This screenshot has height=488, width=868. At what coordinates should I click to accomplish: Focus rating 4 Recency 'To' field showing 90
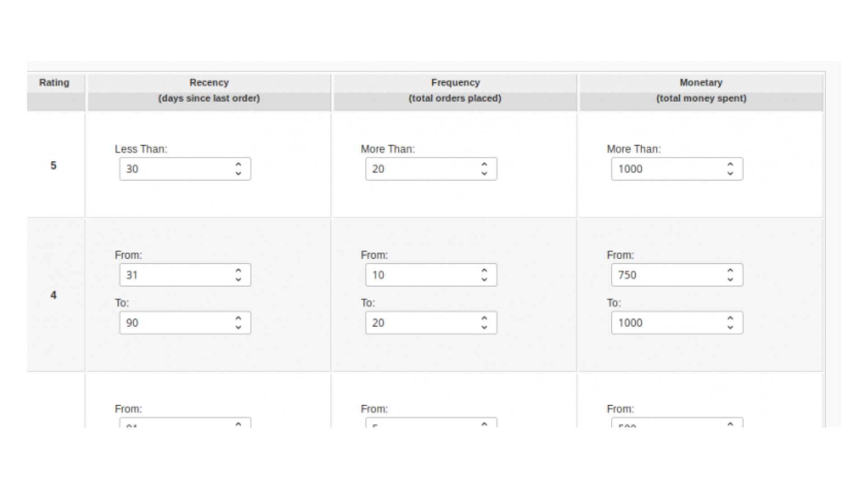click(176, 323)
